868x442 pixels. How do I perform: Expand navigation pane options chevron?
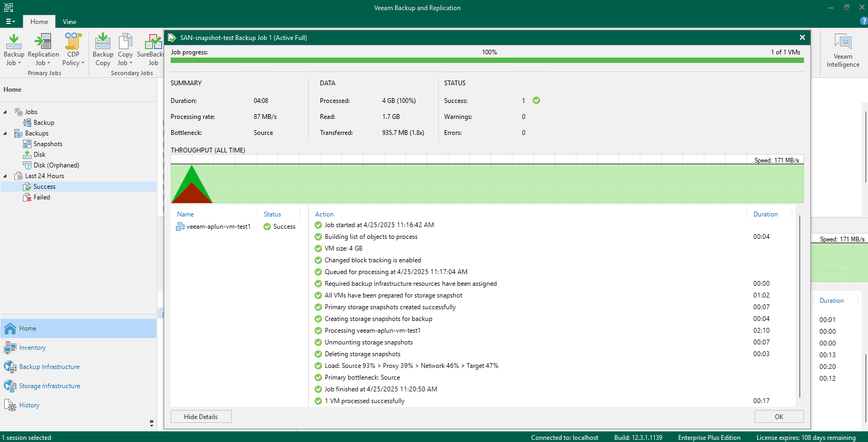[151, 423]
